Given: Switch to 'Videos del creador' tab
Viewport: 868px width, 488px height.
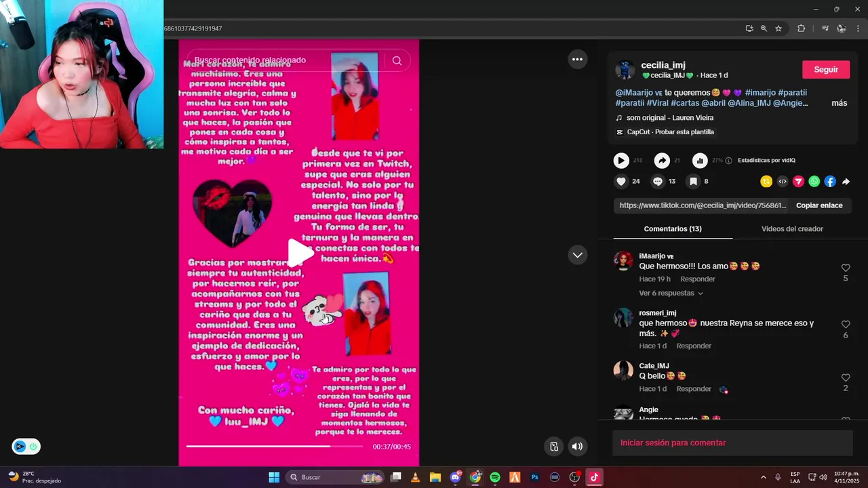Looking at the screenshot, I should pos(792,229).
